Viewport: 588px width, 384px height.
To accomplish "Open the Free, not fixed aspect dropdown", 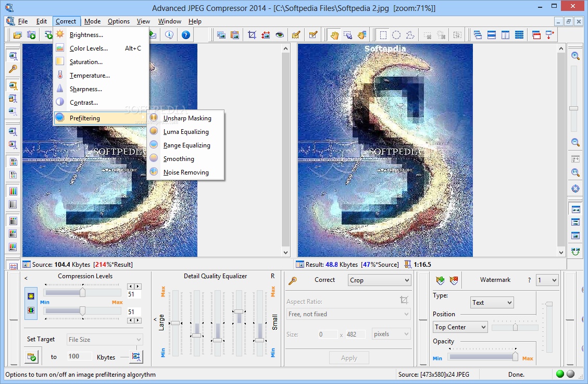I will [348, 314].
